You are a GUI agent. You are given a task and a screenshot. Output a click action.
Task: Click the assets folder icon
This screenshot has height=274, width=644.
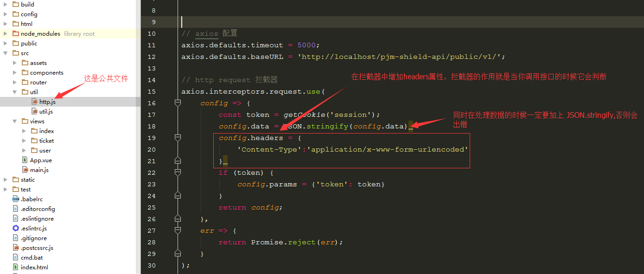pos(25,63)
